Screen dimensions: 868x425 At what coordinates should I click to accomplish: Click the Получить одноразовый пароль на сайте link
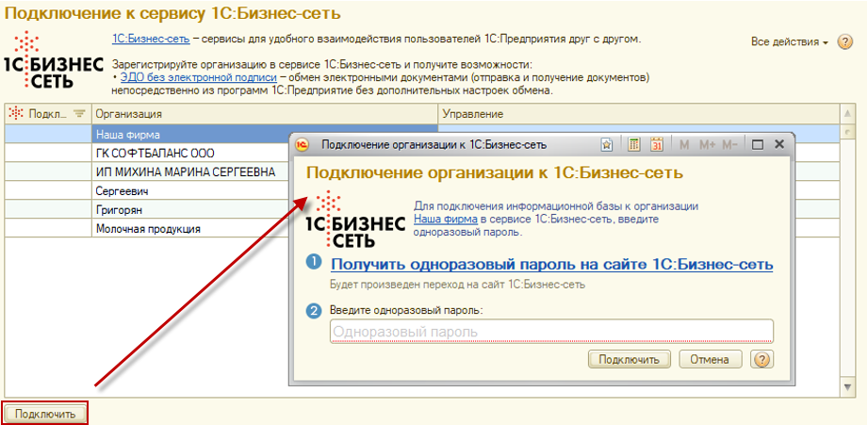pyautogui.click(x=551, y=265)
